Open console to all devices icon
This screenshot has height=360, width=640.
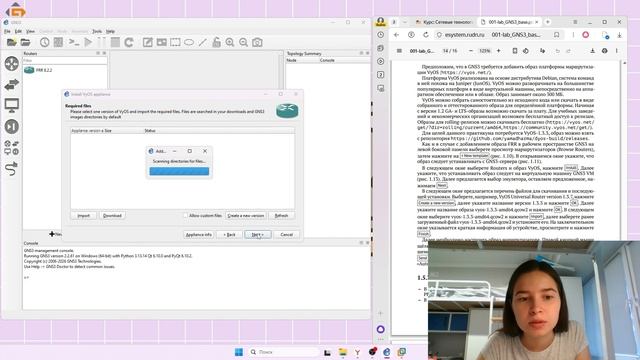click(x=74, y=42)
